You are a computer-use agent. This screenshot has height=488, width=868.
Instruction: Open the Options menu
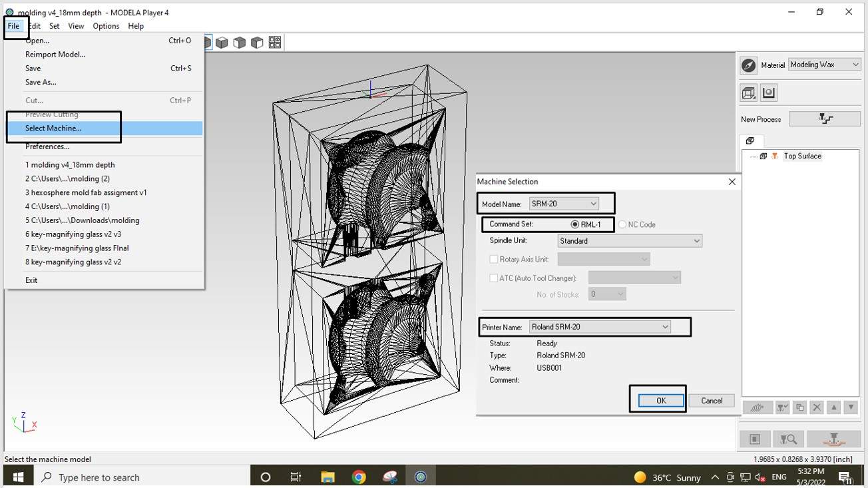click(106, 26)
